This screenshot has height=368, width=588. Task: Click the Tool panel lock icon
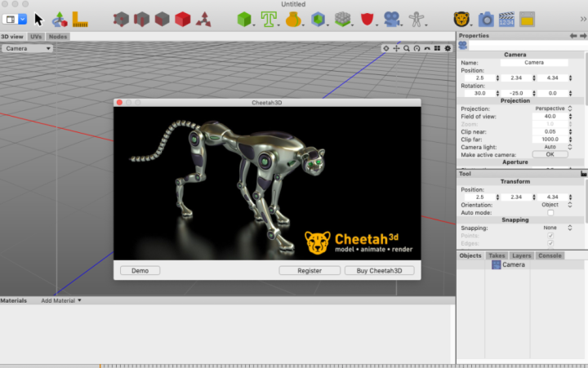point(583,174)
